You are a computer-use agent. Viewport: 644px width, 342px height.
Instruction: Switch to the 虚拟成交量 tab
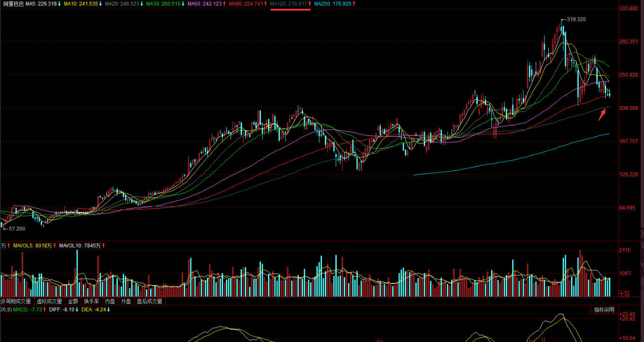(50, 301)
